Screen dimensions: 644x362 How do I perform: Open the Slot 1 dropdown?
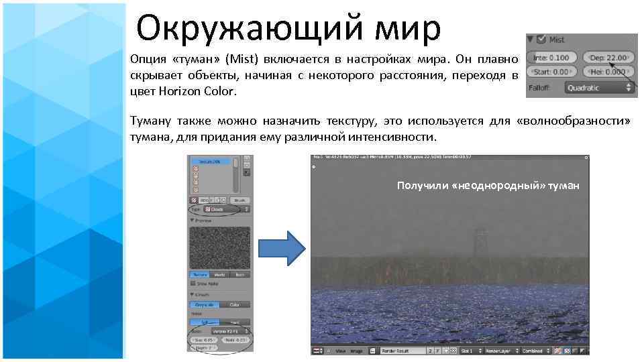coord(472,351)
